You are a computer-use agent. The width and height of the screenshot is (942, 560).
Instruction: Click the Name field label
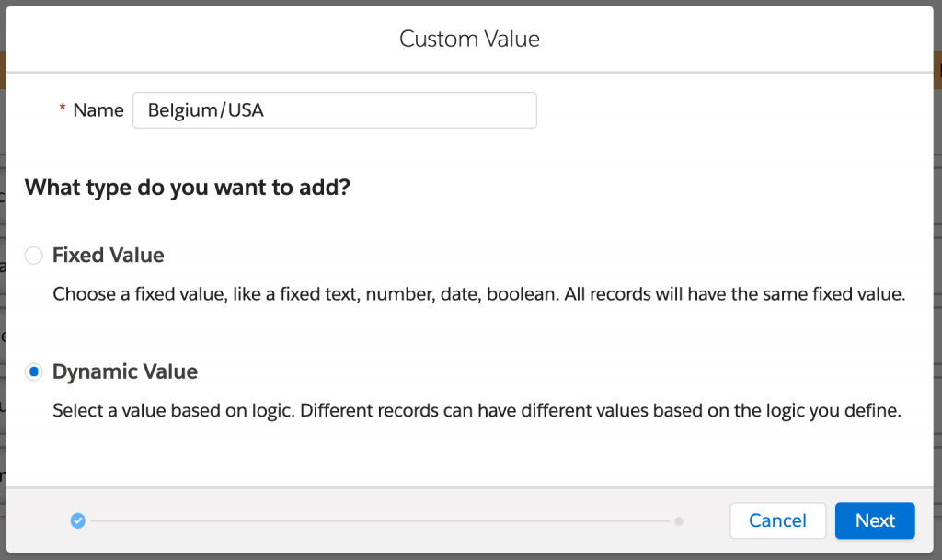[98, 110]
